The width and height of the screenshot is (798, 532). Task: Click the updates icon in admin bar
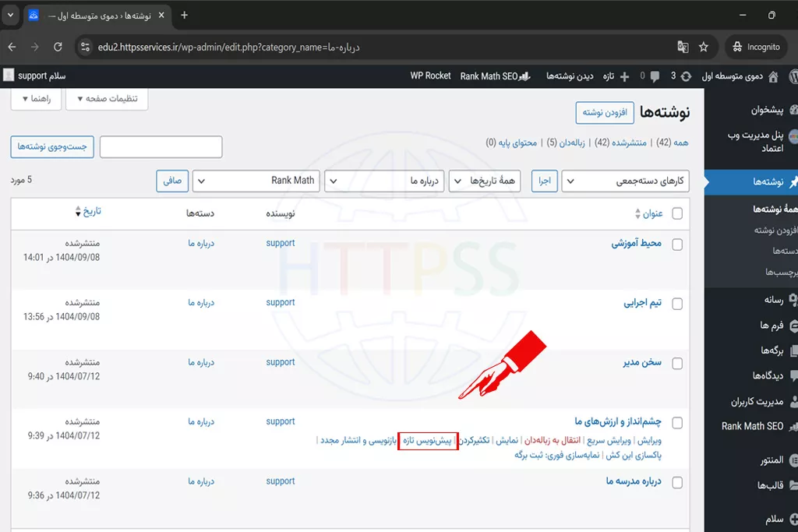(685, 76)
